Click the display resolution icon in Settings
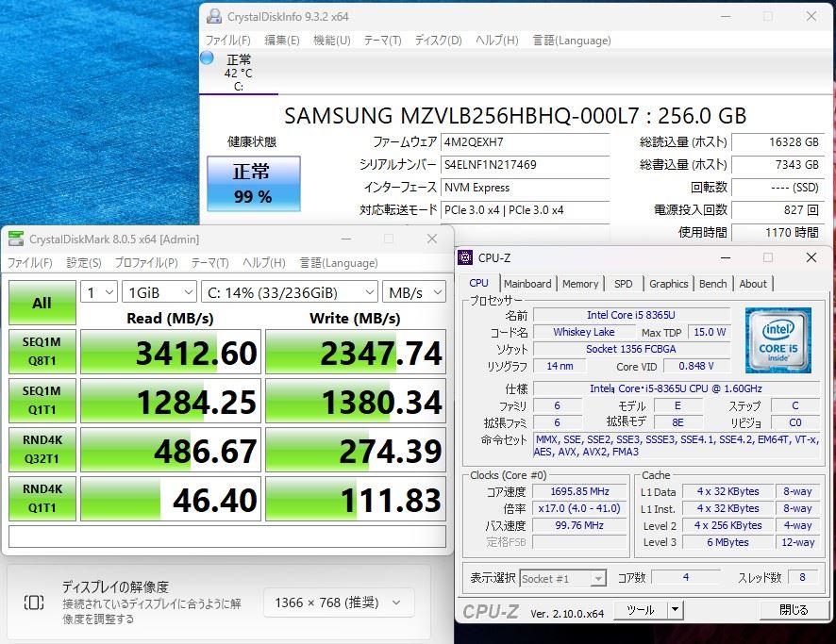Screen dimensions: 836x644 coord(34,603)
